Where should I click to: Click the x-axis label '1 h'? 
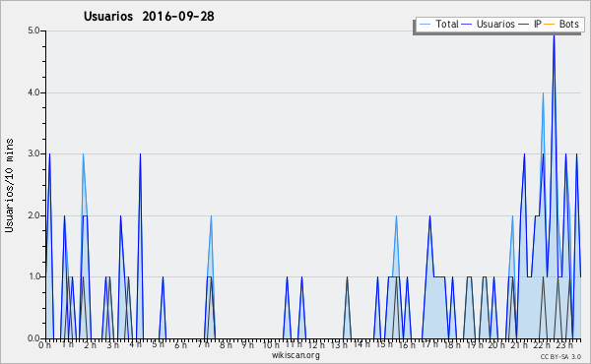(67, 344)
